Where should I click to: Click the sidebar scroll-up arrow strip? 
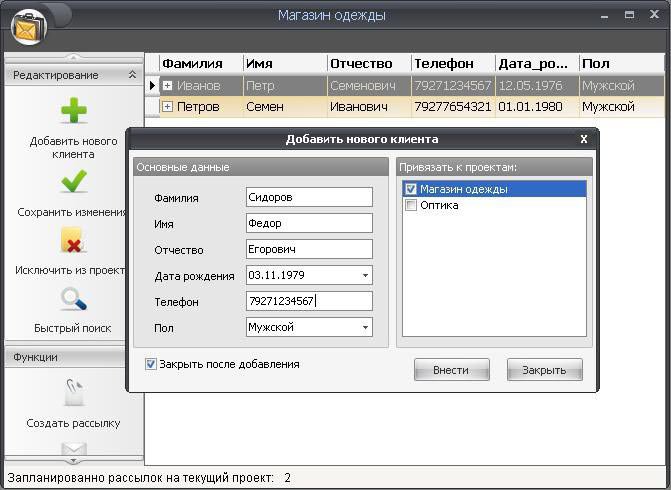(x=74, y=57)
